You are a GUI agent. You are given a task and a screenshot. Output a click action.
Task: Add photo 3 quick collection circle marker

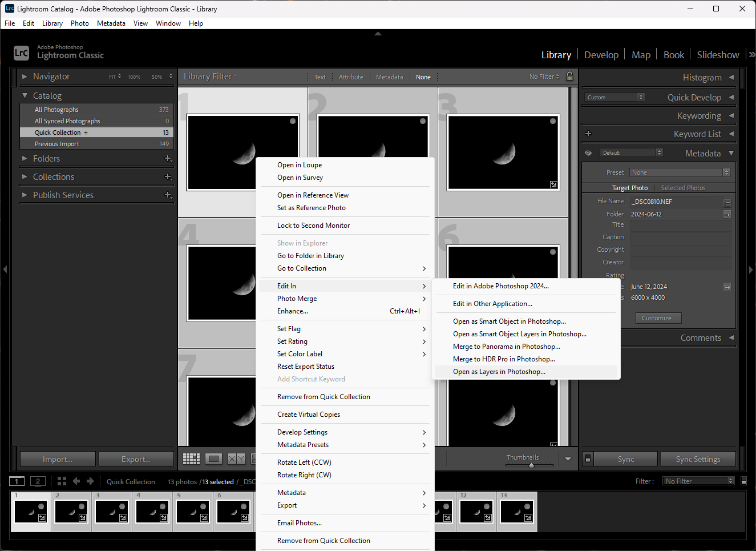click(x=553, y=121)
